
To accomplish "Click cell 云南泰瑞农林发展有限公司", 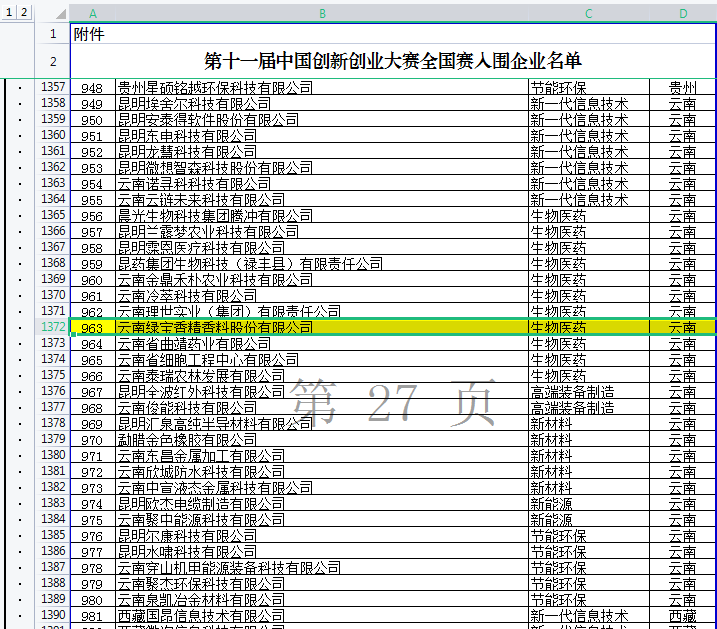I will (322, 375).
